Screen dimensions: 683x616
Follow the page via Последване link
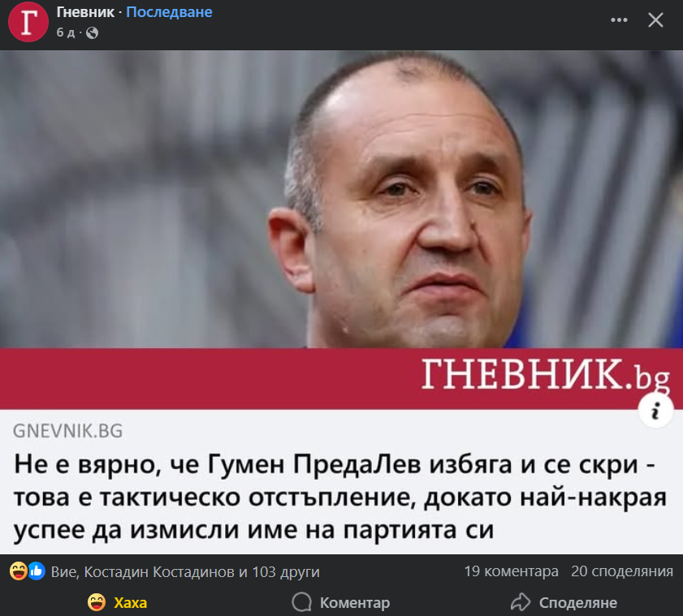coord(169,11)
